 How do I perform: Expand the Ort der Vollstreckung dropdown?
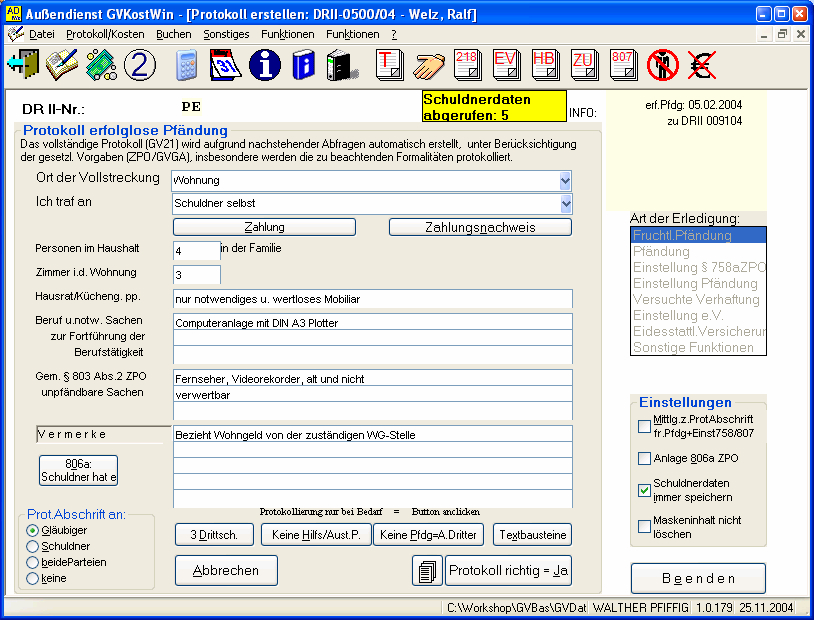click(x=565, y=181)
